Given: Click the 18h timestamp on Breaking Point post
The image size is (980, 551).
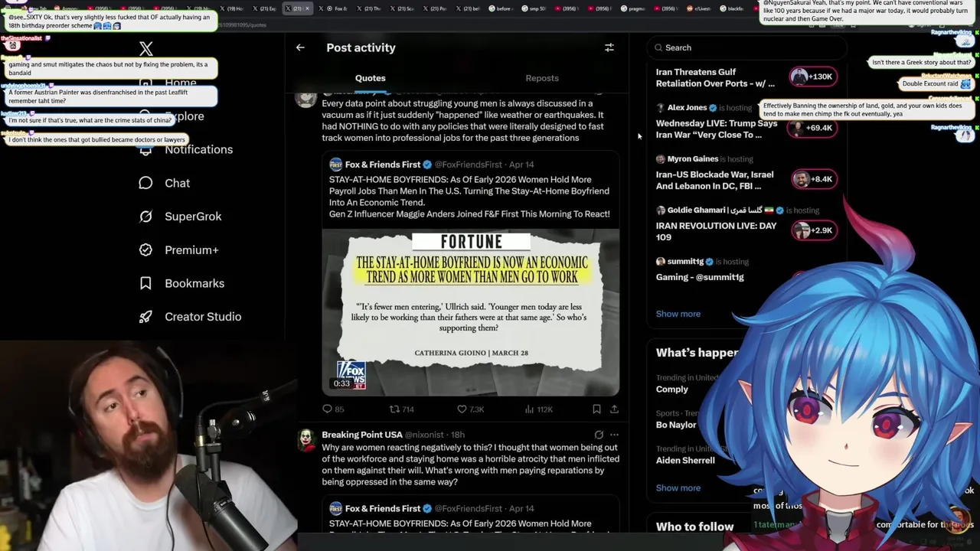Looking at the screenshot, I should point(458,435).
